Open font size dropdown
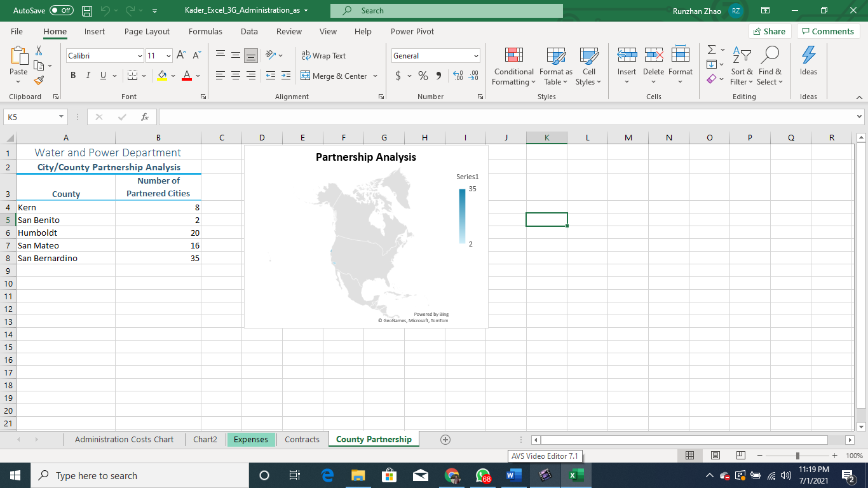This screenshot has width=868, height=488. tap(168, 56)
